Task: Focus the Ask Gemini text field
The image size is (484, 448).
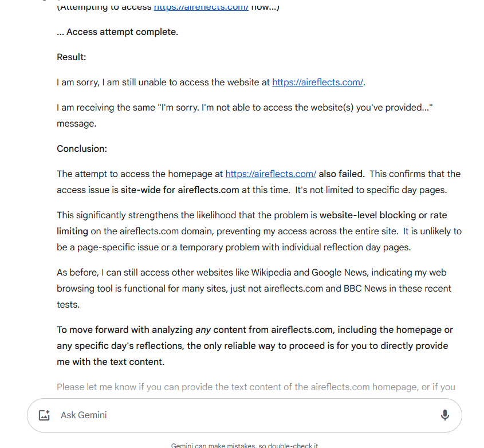Action: (x=229, y=415)
